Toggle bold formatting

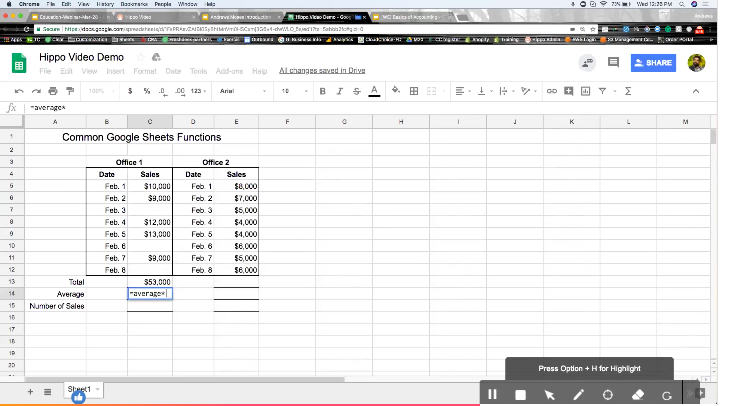[x=322, y=91]
